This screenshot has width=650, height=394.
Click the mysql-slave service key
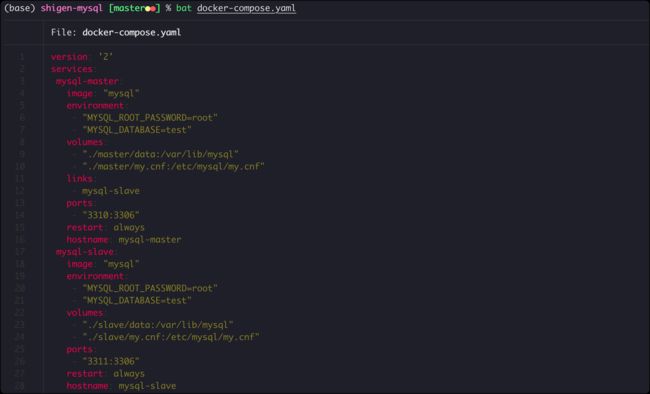click(85, 252)
